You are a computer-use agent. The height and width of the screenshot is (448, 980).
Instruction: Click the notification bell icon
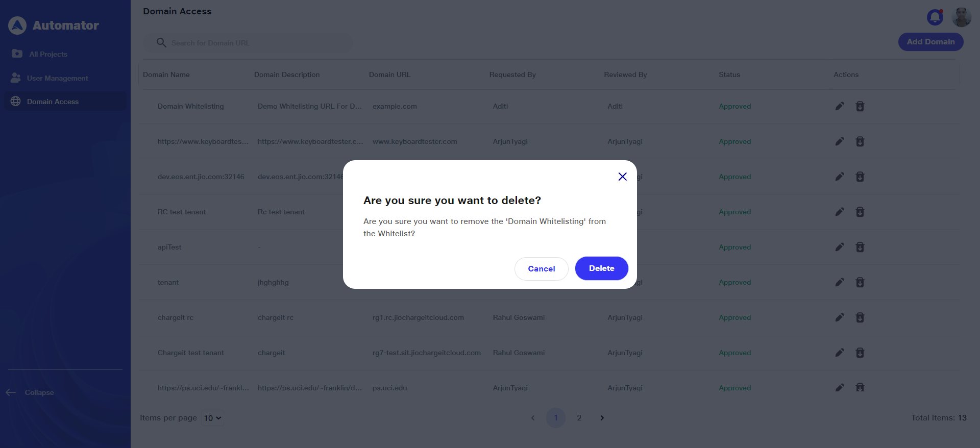tap(935, 17)
